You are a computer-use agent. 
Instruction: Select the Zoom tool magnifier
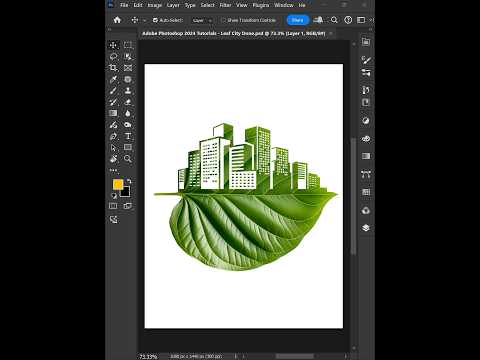coord(128,159)
